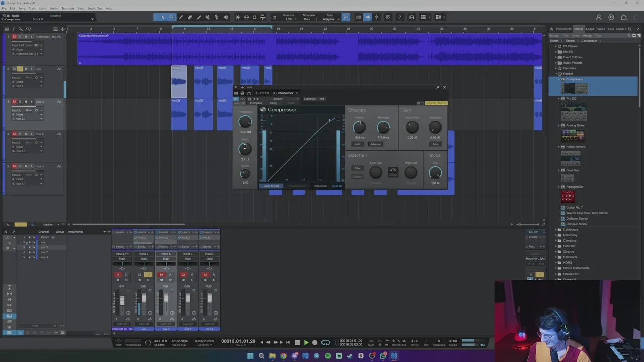This screenshot has width=644, height=362.
Task: Switch to the Loops browser tab
Action: pos(590,29)
